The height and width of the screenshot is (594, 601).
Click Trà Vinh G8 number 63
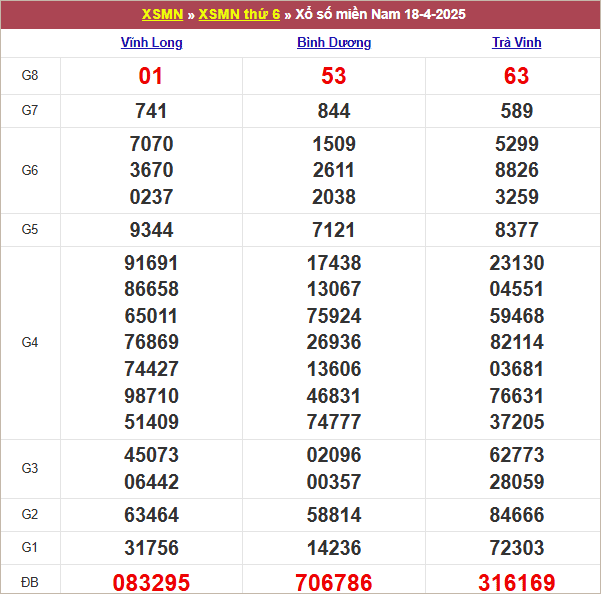[x=517, y=76]
